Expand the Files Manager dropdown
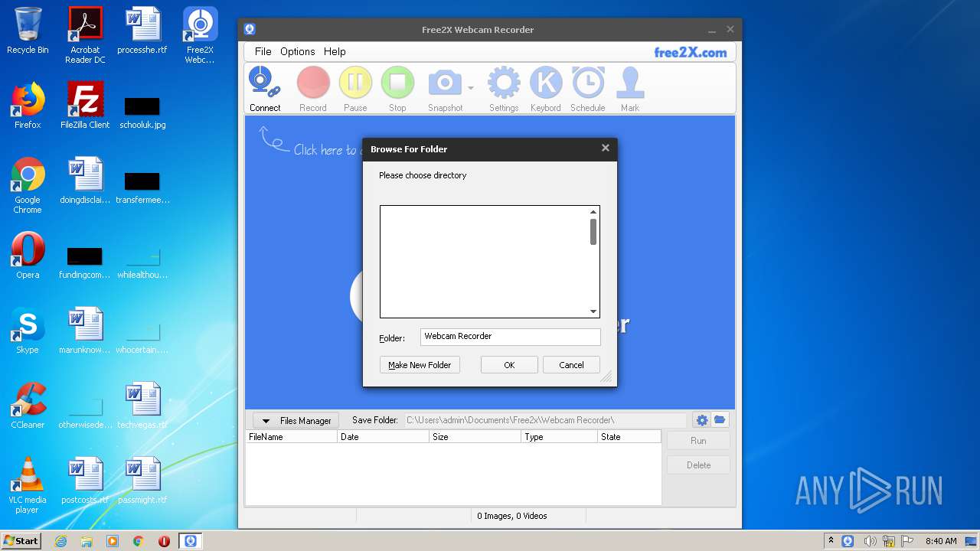The height and width of the screenshot is (551, 980). (x=296, y=420)
